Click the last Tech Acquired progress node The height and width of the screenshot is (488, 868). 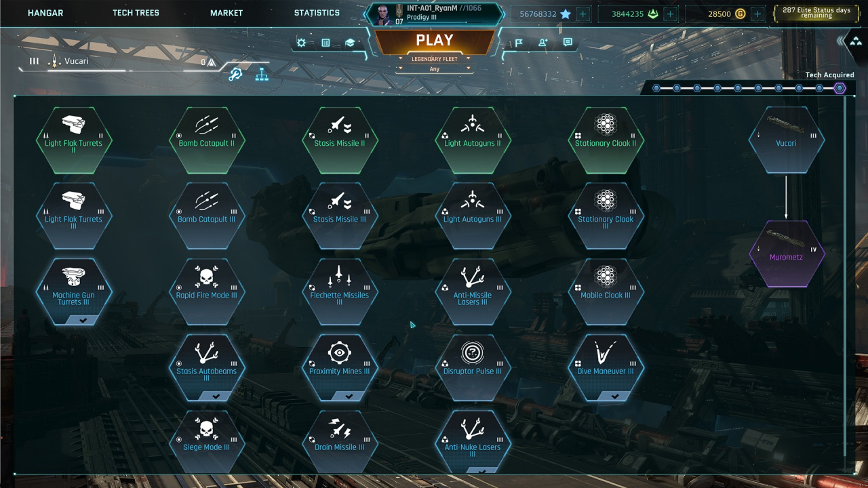coord(840,88)
